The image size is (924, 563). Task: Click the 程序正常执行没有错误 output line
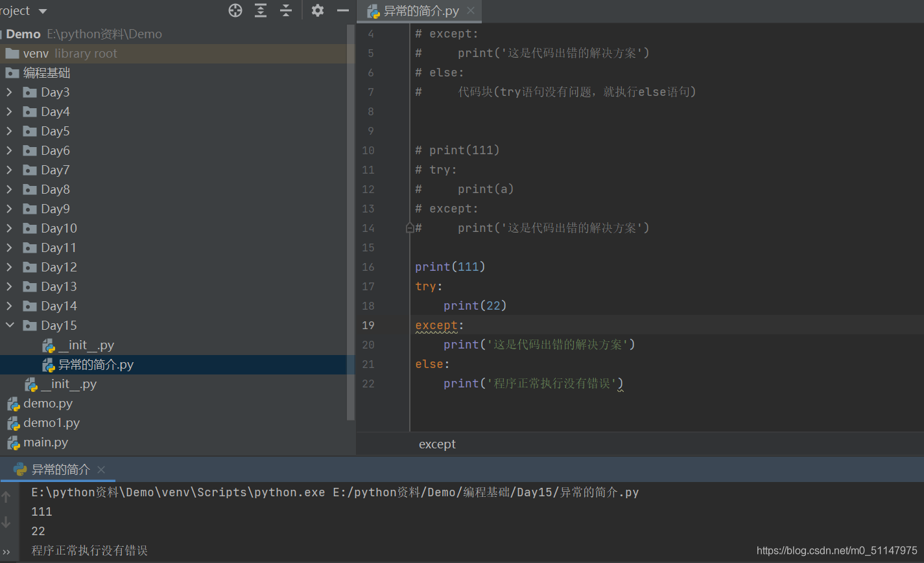click(89, 551)
